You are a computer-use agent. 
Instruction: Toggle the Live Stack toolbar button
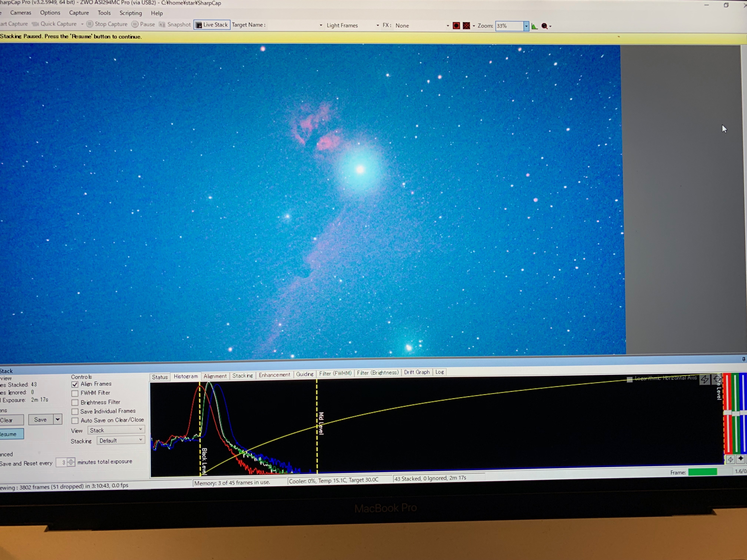click(212, 25)
